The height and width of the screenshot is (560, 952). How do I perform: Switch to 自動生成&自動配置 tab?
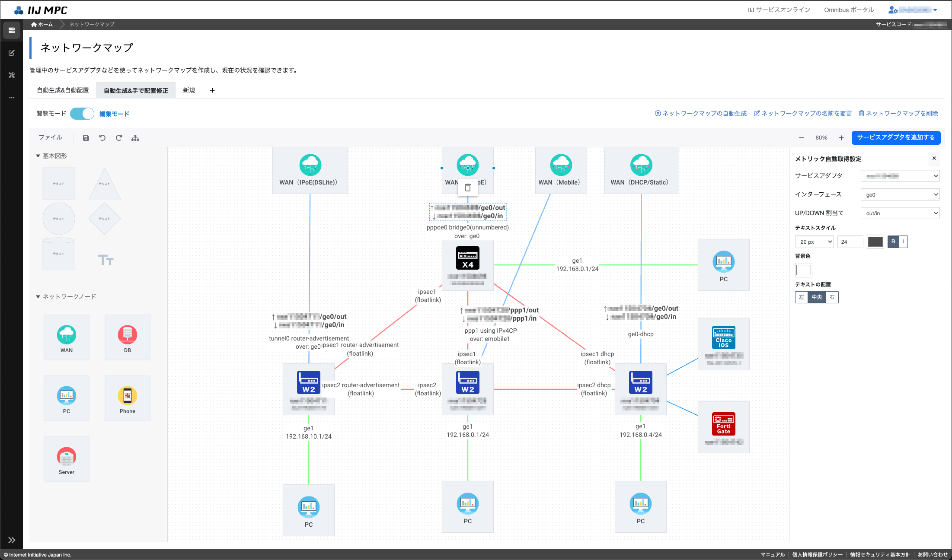coord(63,90)
